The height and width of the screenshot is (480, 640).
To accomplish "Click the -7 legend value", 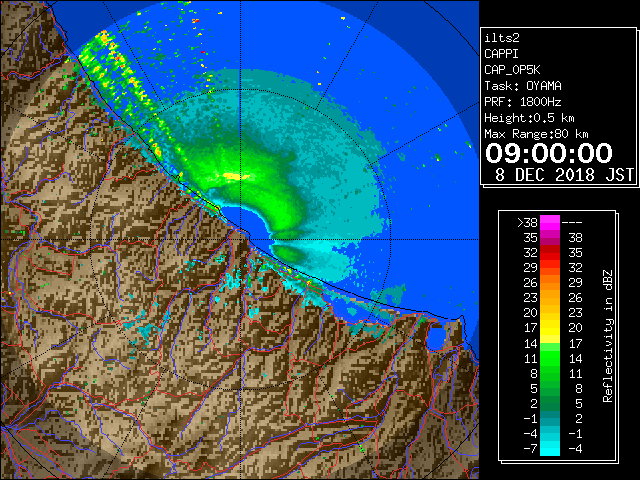I will [530, 449].
